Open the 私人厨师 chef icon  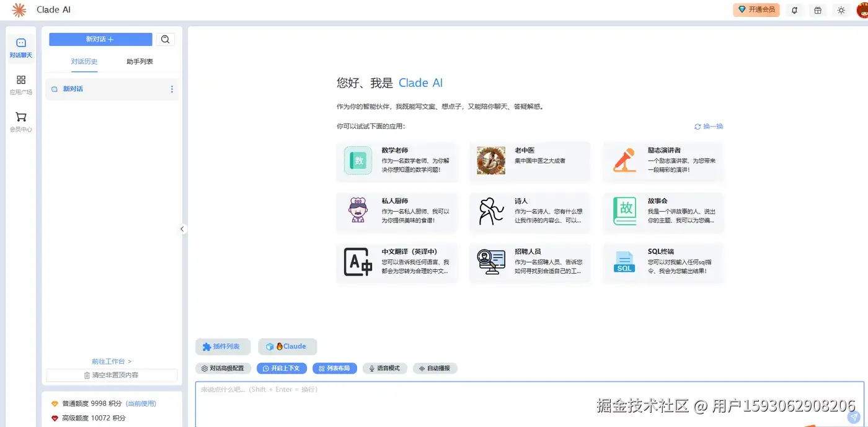click(358, 212)
